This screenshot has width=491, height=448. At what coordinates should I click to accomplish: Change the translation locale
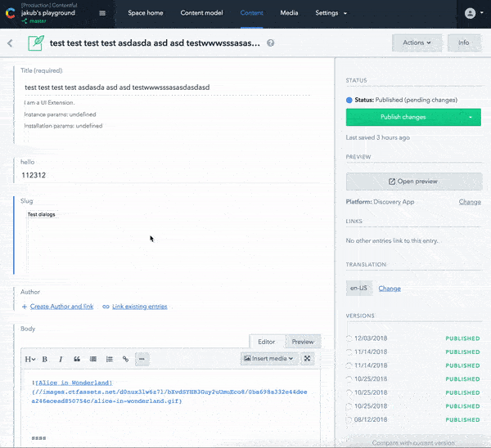390,289
